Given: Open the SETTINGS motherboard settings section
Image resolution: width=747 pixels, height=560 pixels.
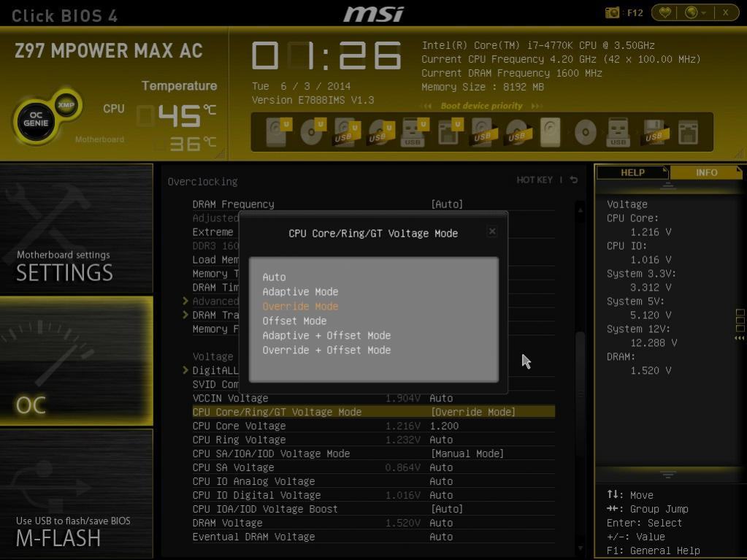Looking at the screenshot, I should point(76,229).
